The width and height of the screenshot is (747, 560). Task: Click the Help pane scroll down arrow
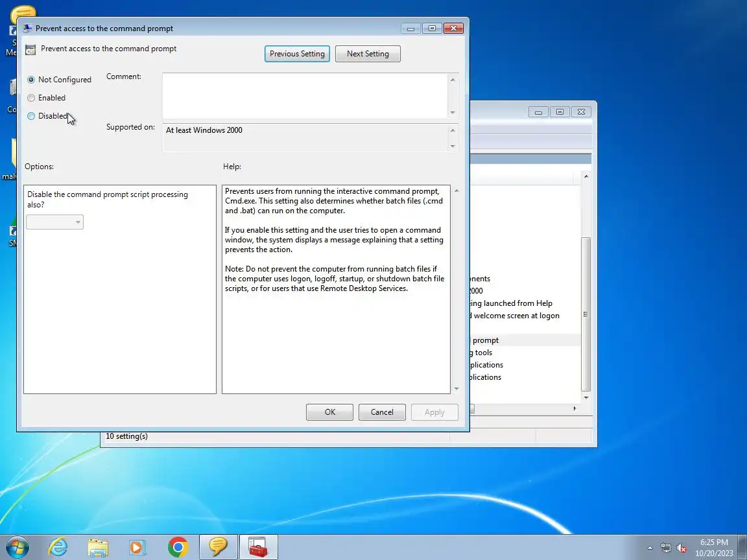click(456, 389)
